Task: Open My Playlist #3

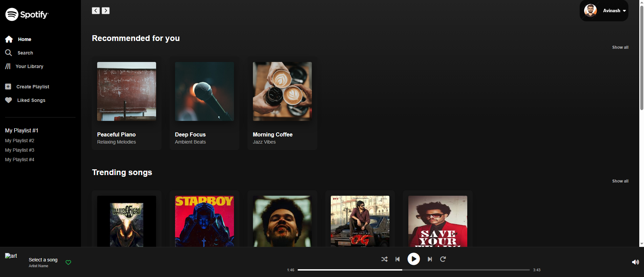Action: pyautogui.click(x=20, y=150)
